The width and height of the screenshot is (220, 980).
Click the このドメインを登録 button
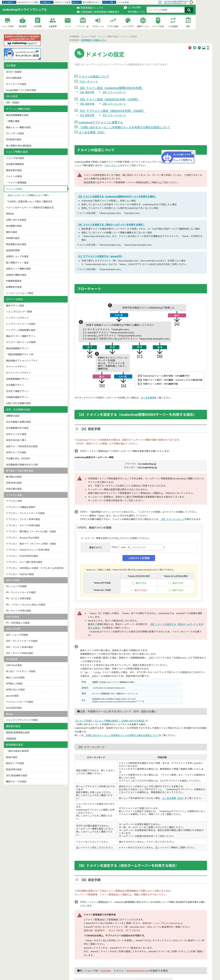point(139,558)
